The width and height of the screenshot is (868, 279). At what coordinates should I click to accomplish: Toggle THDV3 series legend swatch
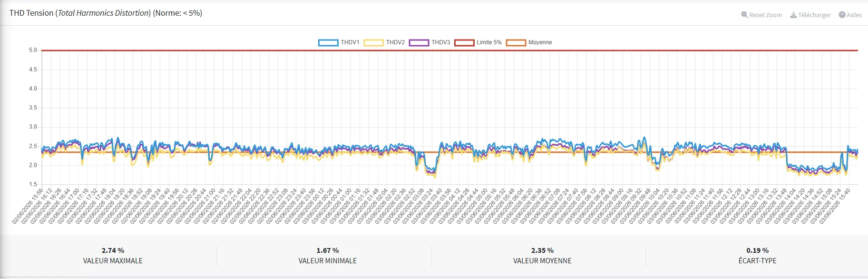(x=419, y=42)
